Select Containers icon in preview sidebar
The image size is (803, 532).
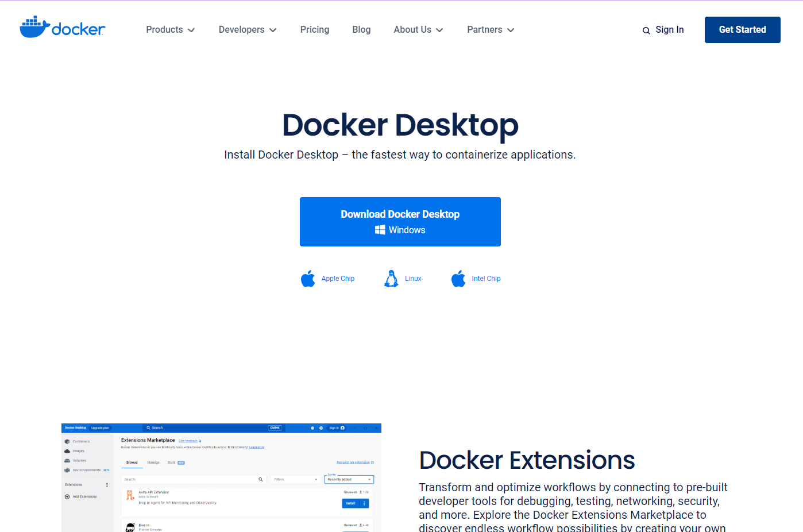[x=67, y=442]
